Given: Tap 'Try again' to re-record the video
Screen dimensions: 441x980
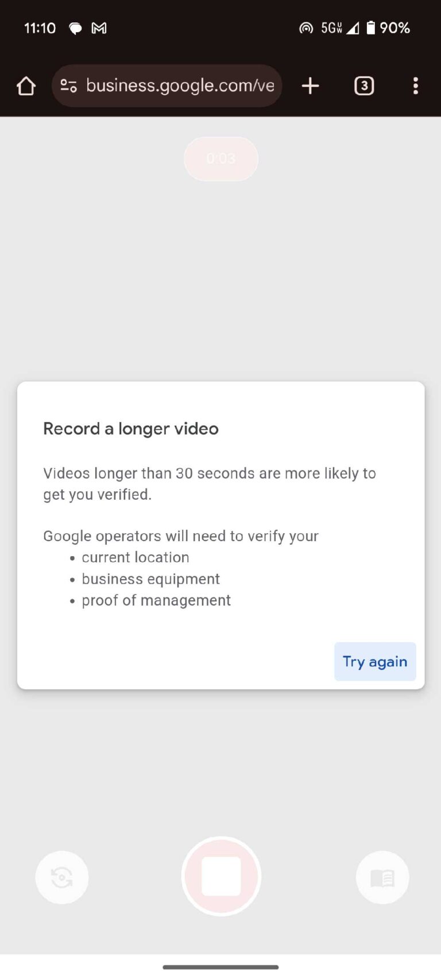Looking at the screenshot, I should pyautogui.click(x=375, y=661).
